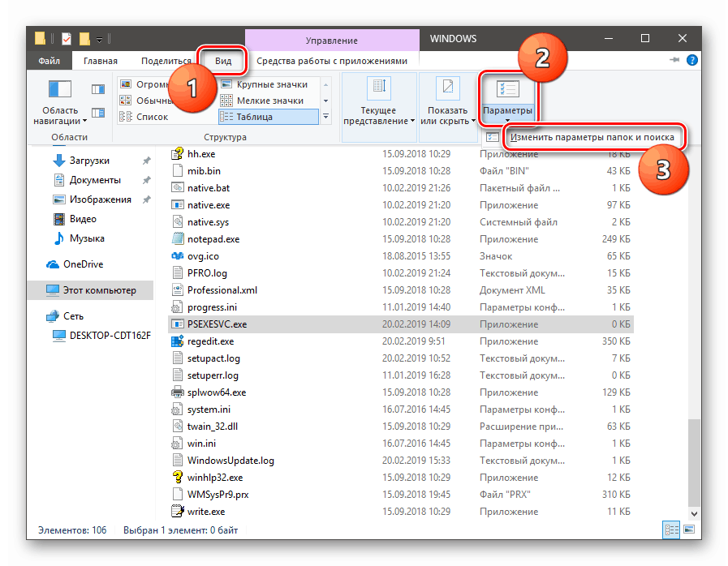This screenshot has width=728, height=566.
Task: Click the scroll down arrow of file list
Action: [694, 513]
